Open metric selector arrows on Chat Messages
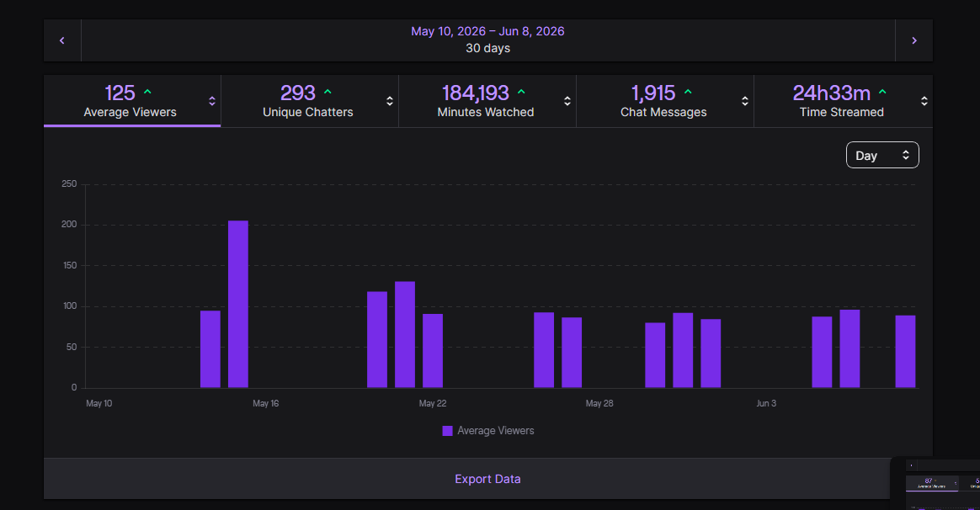 click(x=744, y=101)
